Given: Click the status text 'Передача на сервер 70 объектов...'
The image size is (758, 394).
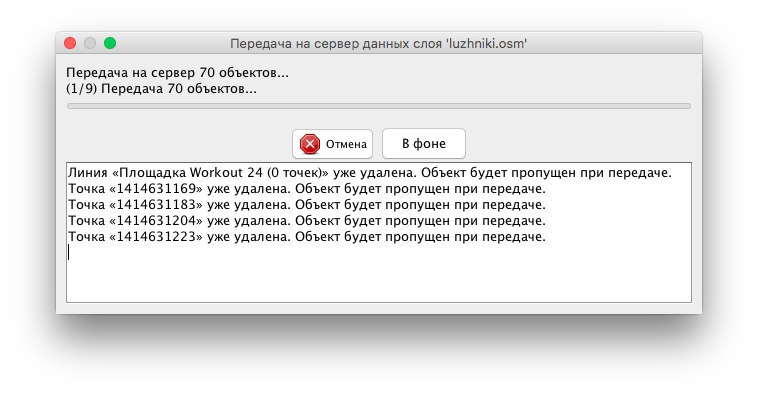Looking at the screenshot, I should tap(177, 73).
